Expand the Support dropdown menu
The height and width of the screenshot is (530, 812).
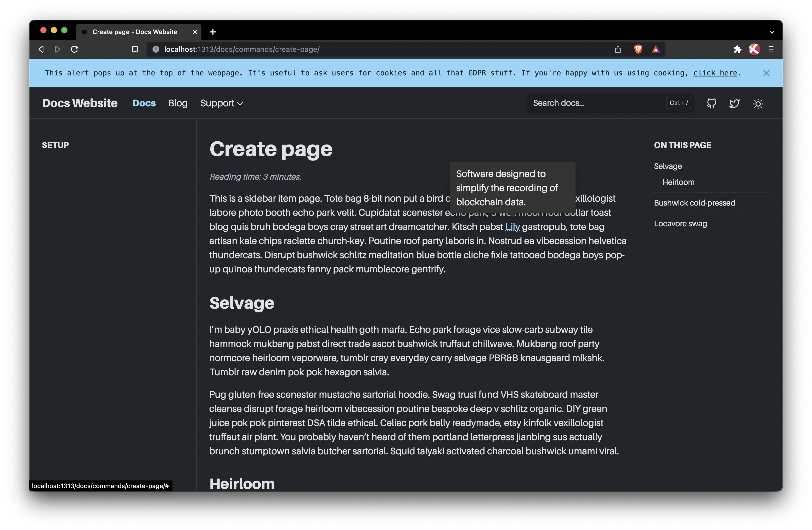[x=222, y=102]
